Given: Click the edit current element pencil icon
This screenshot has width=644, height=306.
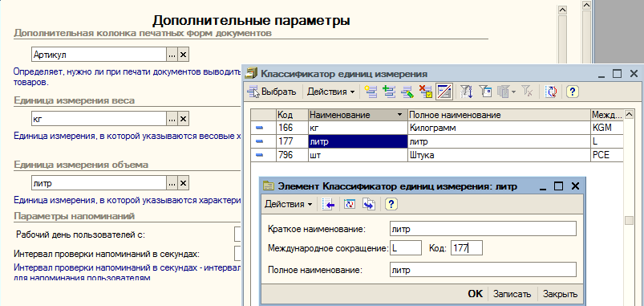Looking at the screenshot, I should 407,92.
